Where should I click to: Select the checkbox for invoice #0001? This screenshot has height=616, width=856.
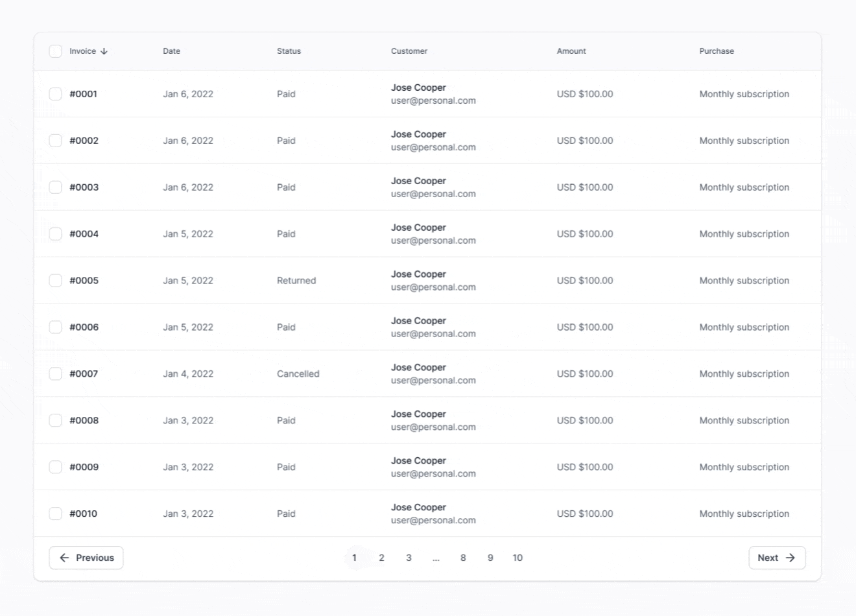(56, 94)
